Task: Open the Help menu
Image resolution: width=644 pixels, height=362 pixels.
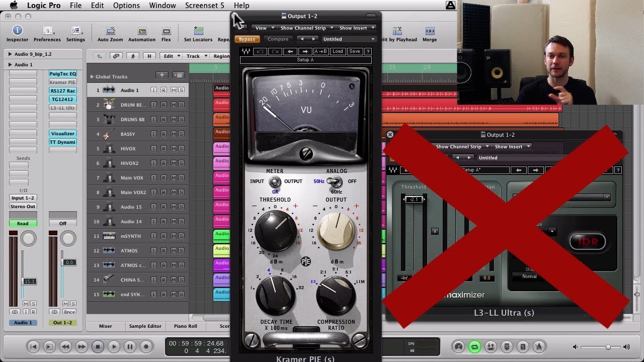Action: click(x=242, y=6)
